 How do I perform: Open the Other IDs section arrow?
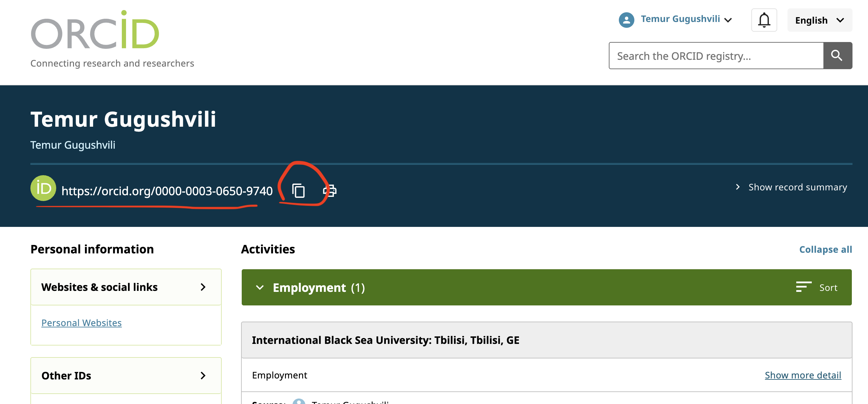tap(203, 375)
